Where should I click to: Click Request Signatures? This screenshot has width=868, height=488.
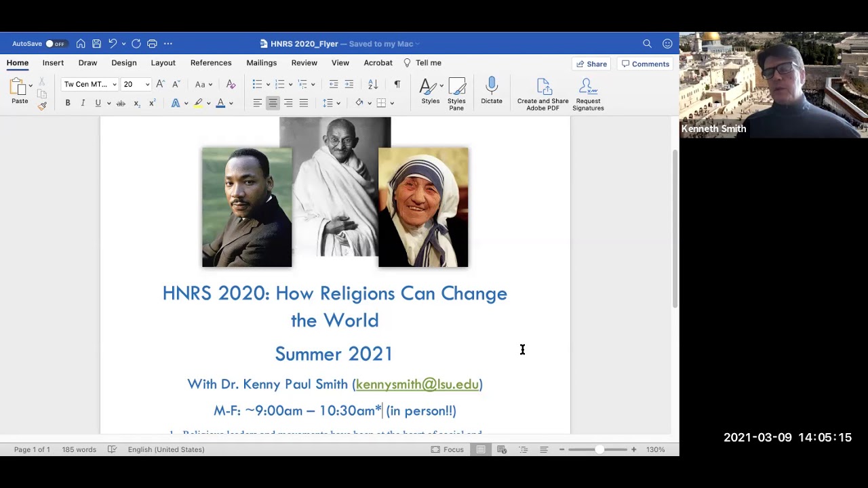[588, 94]
